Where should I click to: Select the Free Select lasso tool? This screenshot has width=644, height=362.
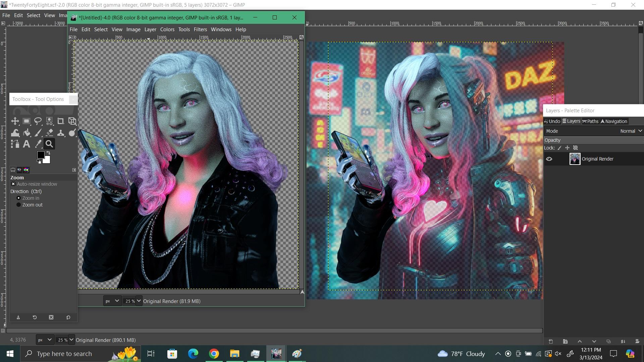pyautogui.click(x=38, y=121)
